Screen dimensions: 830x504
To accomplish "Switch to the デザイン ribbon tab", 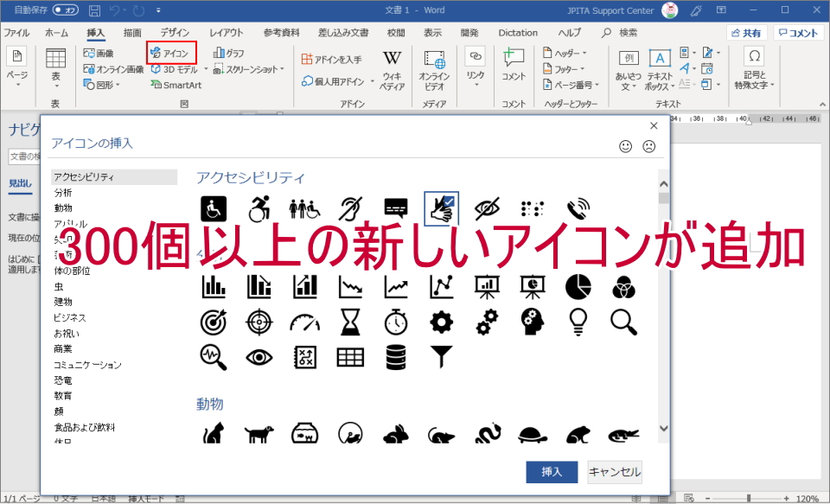I will click(175, 33).
